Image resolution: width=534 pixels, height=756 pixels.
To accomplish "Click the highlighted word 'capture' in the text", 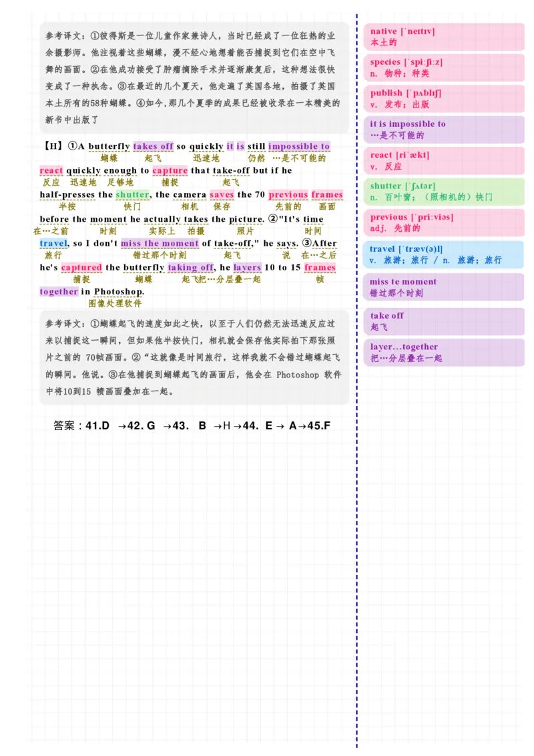I will [170, 170].
